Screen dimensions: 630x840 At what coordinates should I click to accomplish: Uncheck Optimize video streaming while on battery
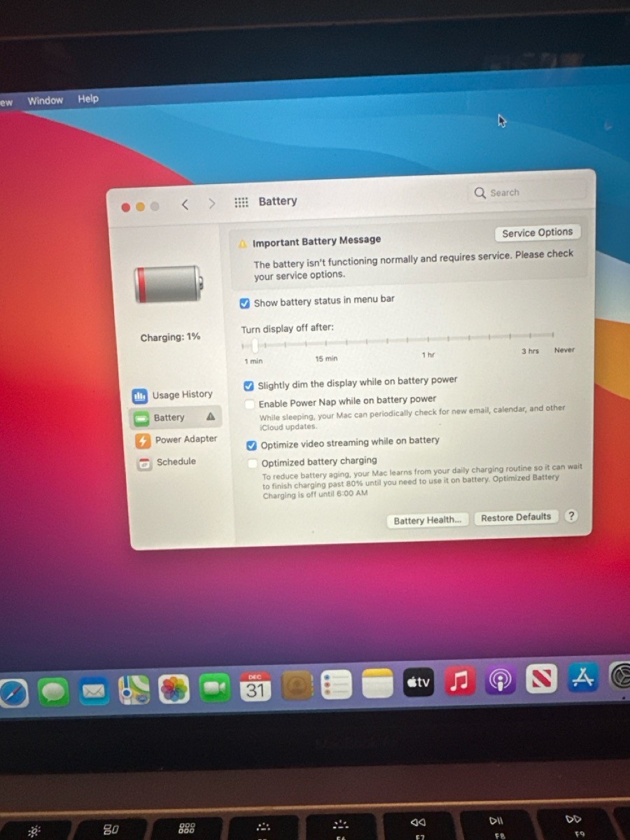tap(251, 445)
